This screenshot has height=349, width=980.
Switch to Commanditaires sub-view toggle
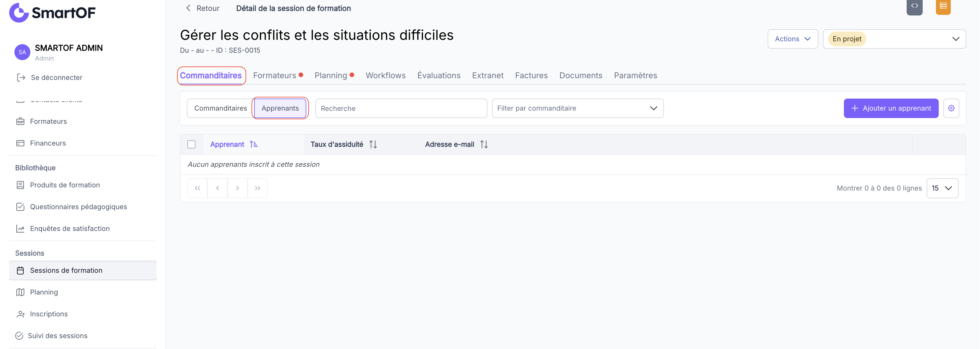pos(220,109)
